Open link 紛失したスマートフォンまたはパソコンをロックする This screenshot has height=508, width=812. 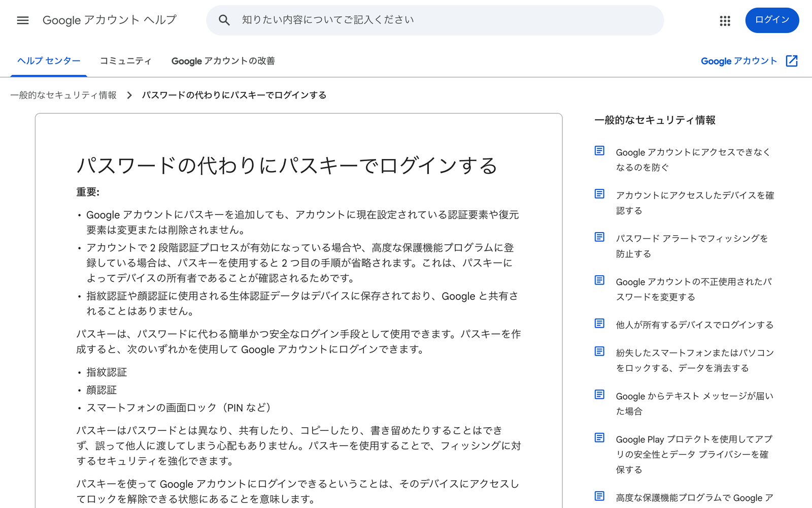[x=695, y=360]
